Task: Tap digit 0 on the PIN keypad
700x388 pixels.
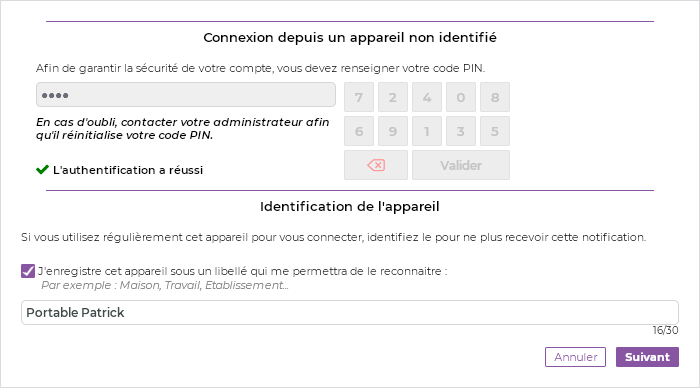Action: [x=461, y=97]
